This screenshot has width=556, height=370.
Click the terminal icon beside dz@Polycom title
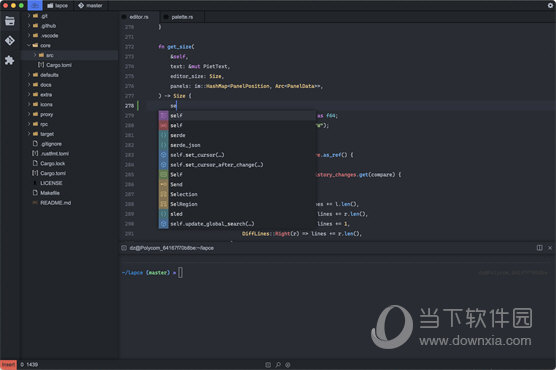[124, 248]
